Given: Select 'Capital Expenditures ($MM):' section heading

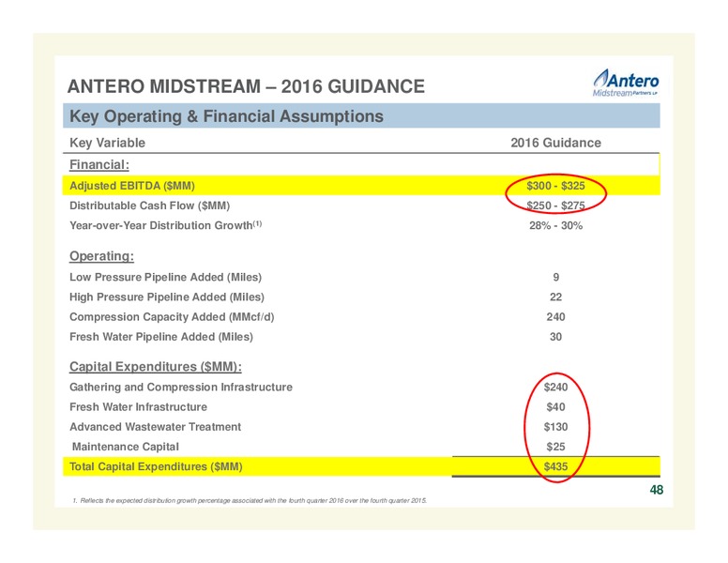Looking at the screenshot, I should click(156, 367).
